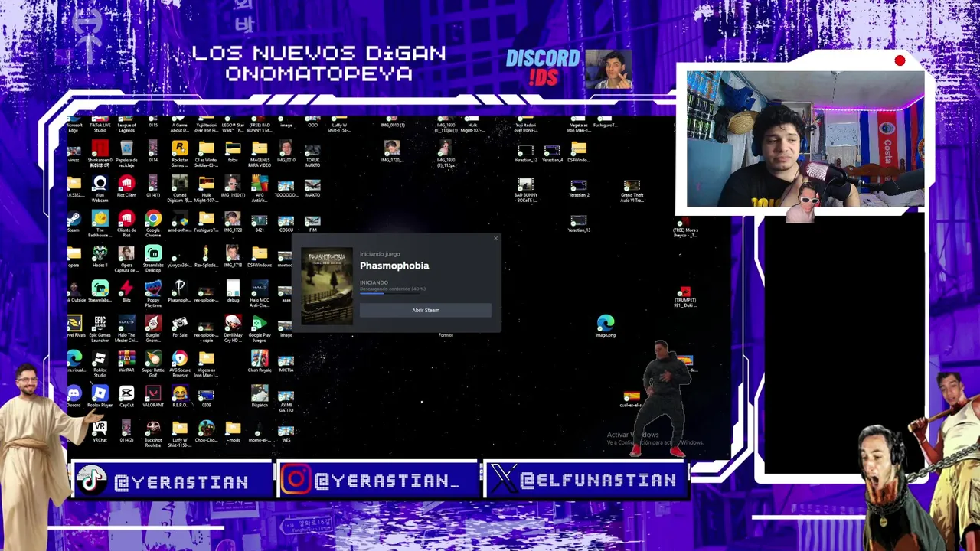Open the Hades II desktop icon
The image size is (980, 551).
[x=100, y=253]
